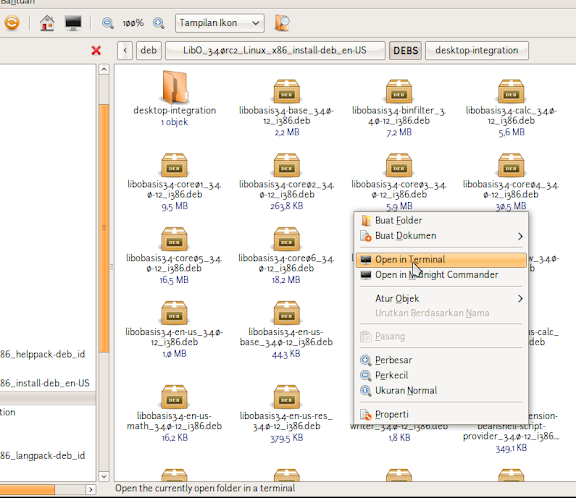576x498 pixels.
Task: Choose Perkecil in context menu
Action: 441,375
